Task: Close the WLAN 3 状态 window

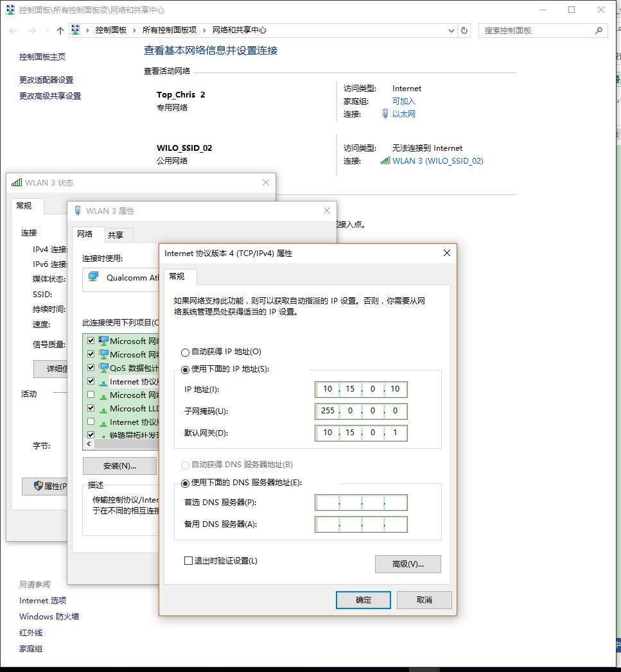Action: click(266, 182)
